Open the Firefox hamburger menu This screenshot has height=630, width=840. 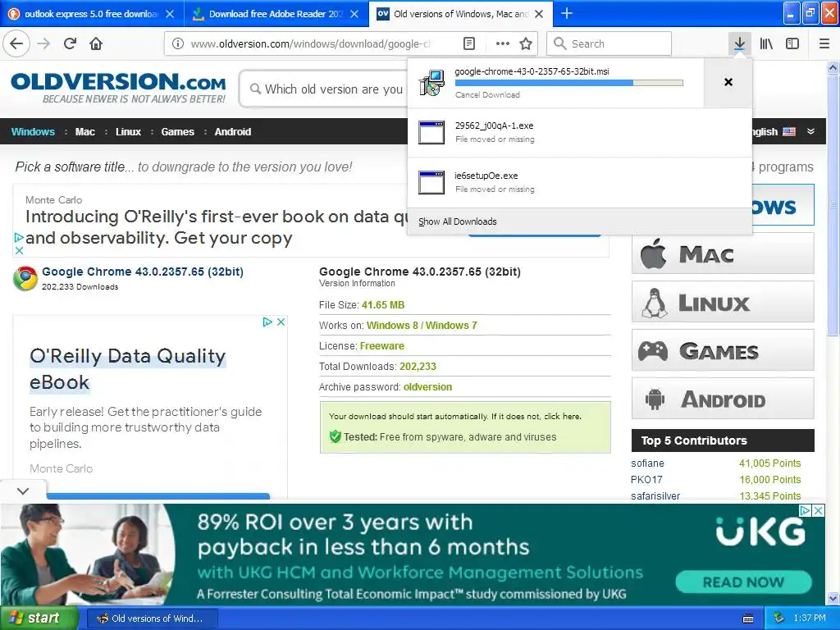(x=824, y=44)
